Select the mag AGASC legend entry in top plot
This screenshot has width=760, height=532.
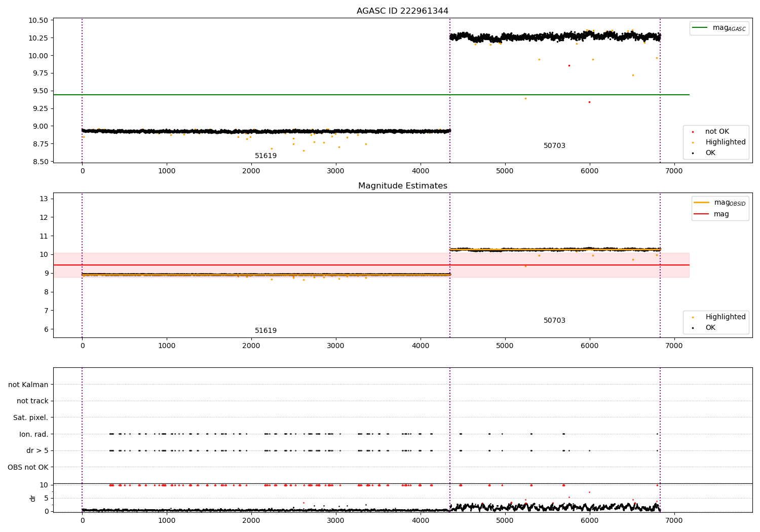pyautogui.click(x=719, y=28)
